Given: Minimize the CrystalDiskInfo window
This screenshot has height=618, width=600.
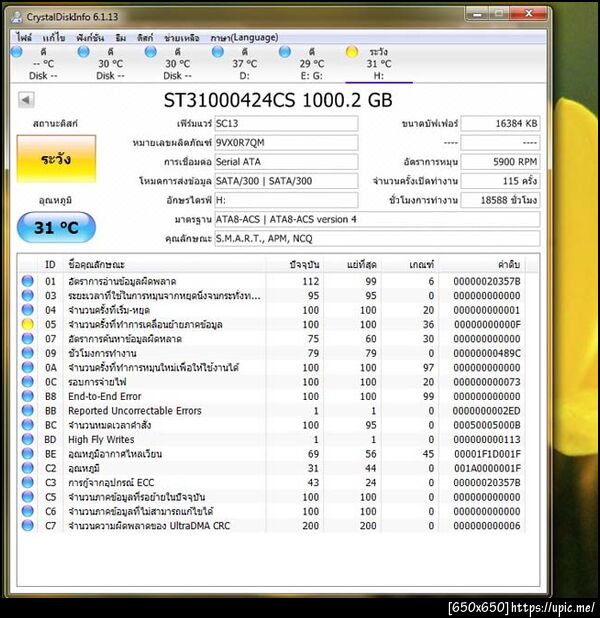Looking at the screenshot, I should tap(477, 14).
